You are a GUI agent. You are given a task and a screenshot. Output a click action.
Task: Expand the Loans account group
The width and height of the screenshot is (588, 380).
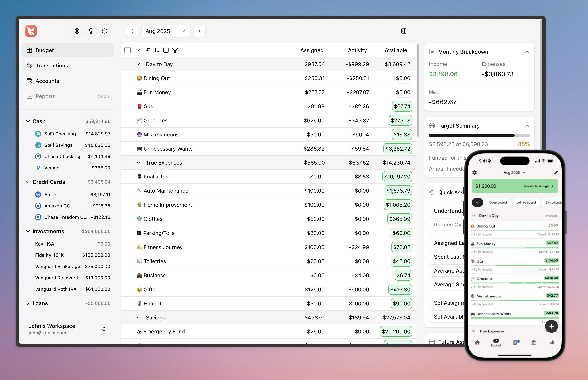pos(28,303)
